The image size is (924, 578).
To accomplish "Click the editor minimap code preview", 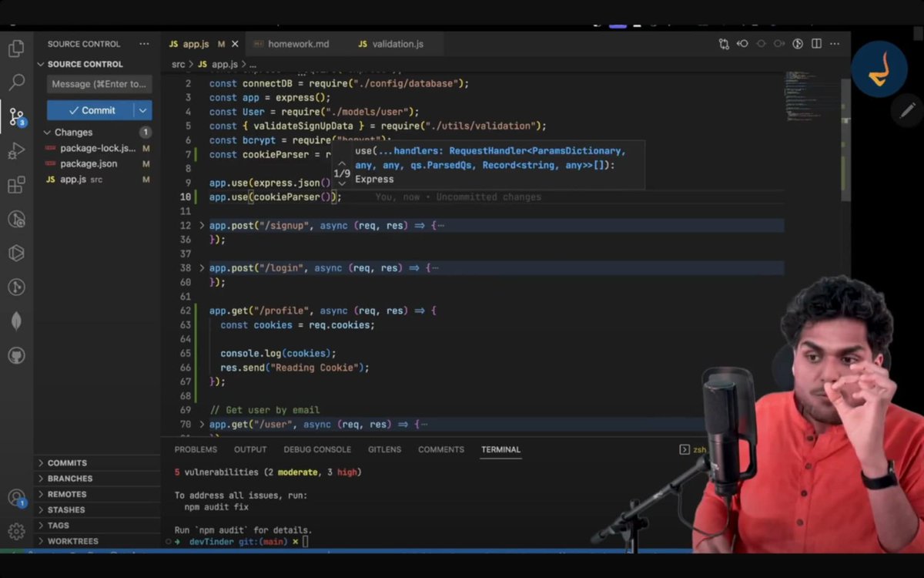I will click(811, 98).
